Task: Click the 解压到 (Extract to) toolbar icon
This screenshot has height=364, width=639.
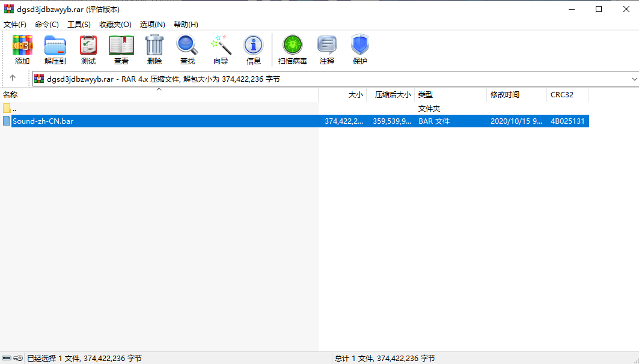Action: (55, 45)
